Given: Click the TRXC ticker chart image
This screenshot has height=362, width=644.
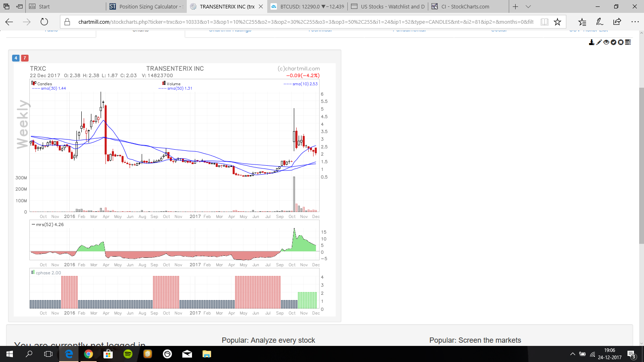Looking at the screenshot, I should tap(175, 190).
